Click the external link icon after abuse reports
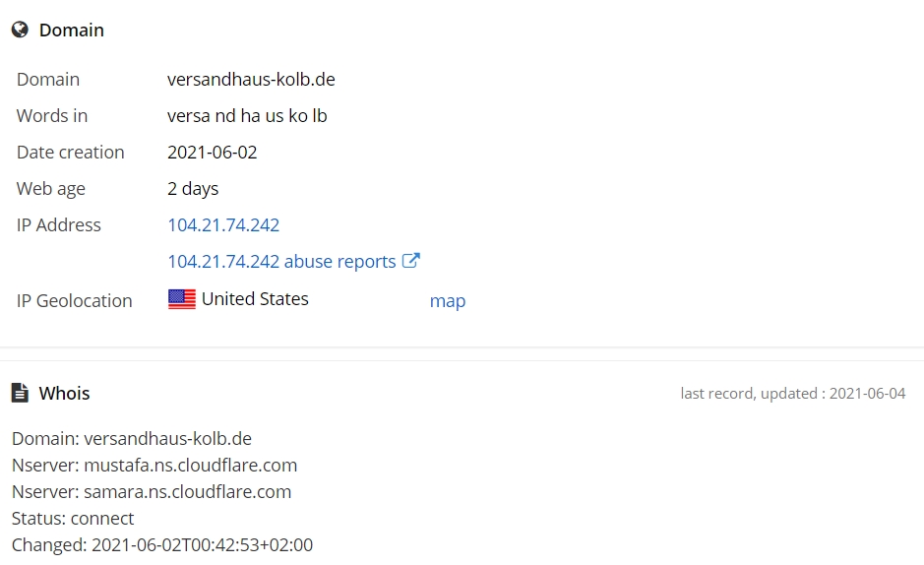Screen dimensions: 924x565 (410, 261)
